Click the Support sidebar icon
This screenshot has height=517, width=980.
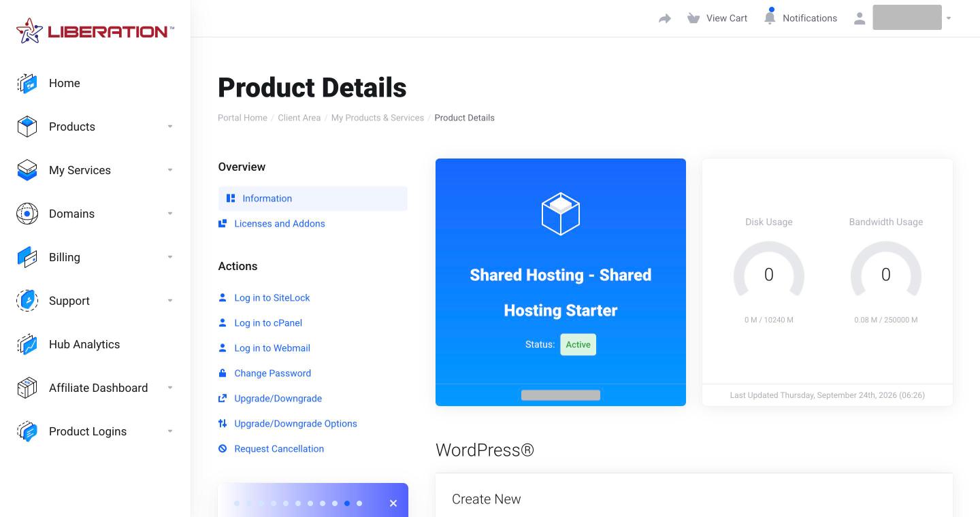(27, 301)
